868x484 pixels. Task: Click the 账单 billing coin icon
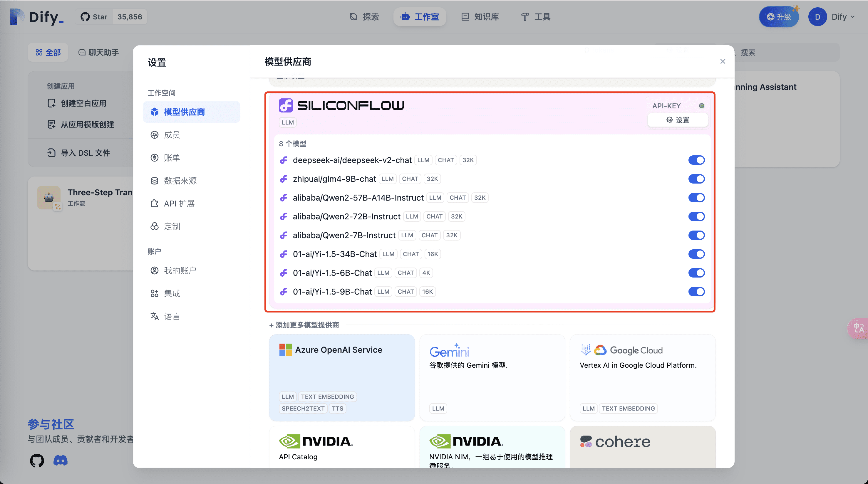point(154,158)
